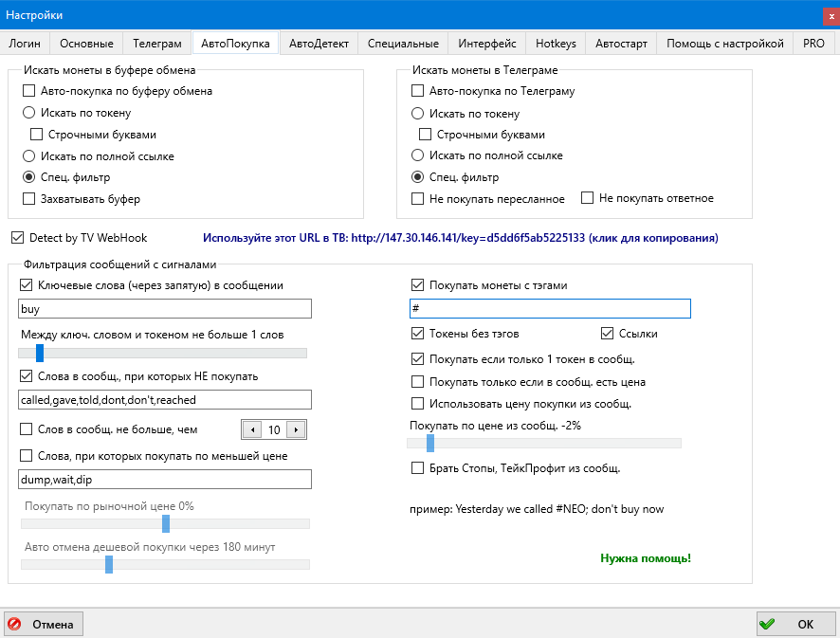This screenshot has height=638, width=840.
Task: Open the Помощь с настройкой tab
Action: point(724,44)
